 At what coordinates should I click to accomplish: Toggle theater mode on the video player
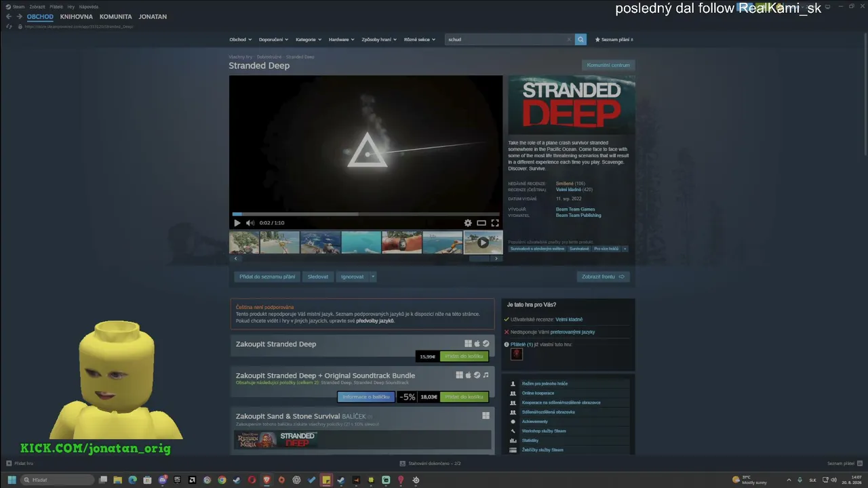481,223
